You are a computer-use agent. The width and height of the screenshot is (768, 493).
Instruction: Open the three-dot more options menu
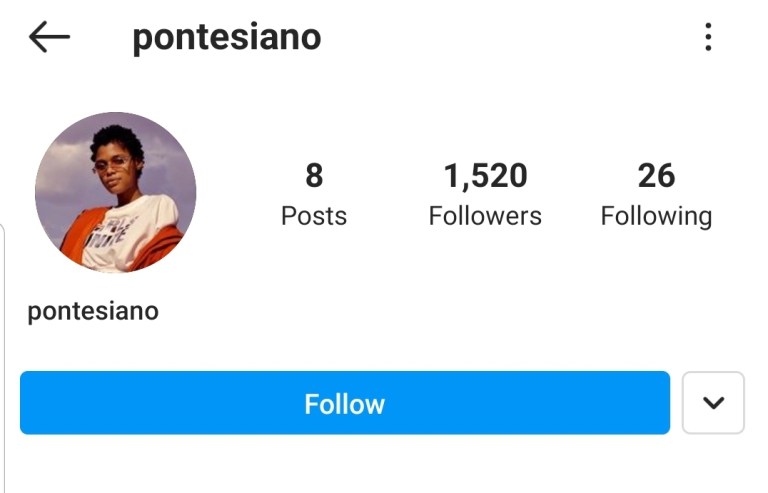click(x=708, y=38)
